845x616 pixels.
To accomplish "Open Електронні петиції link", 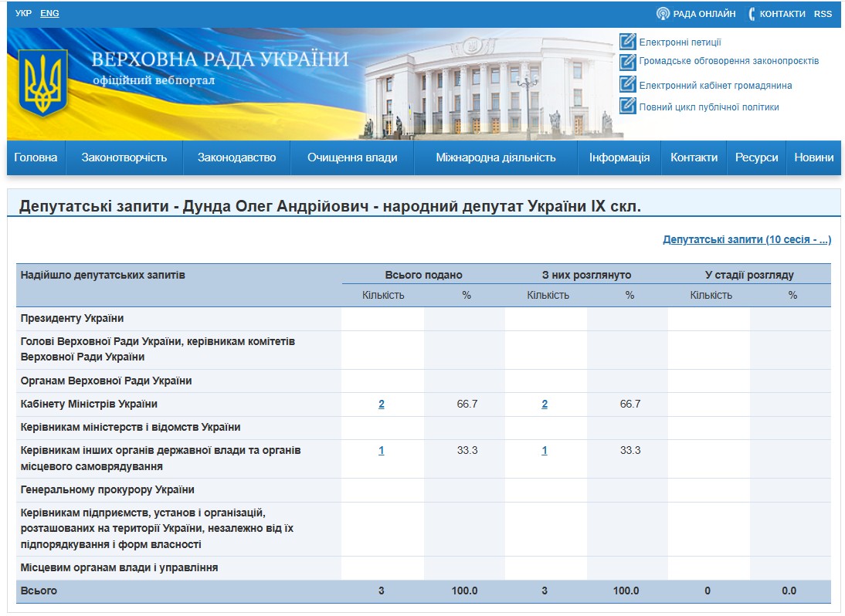I will click(680, 42).
